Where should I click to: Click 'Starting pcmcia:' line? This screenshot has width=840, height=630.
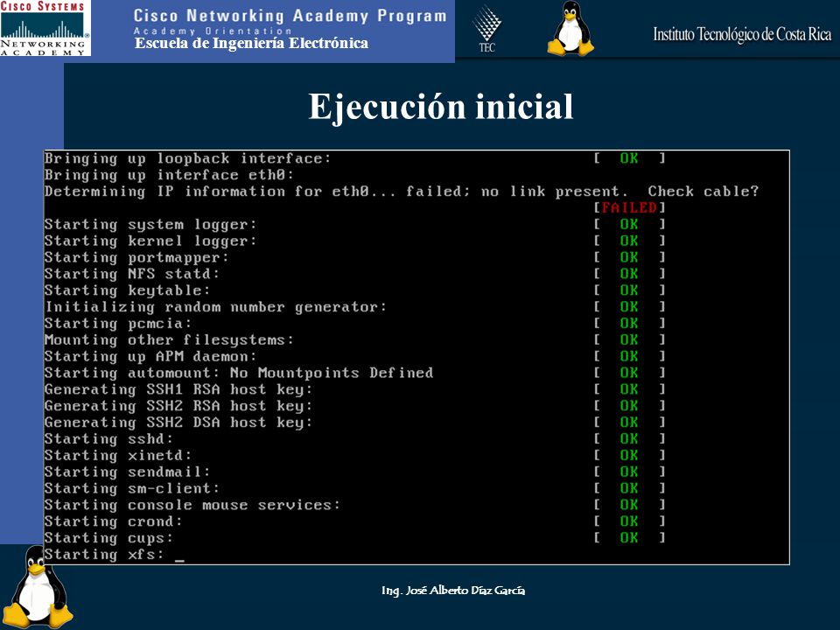[118, 324]
